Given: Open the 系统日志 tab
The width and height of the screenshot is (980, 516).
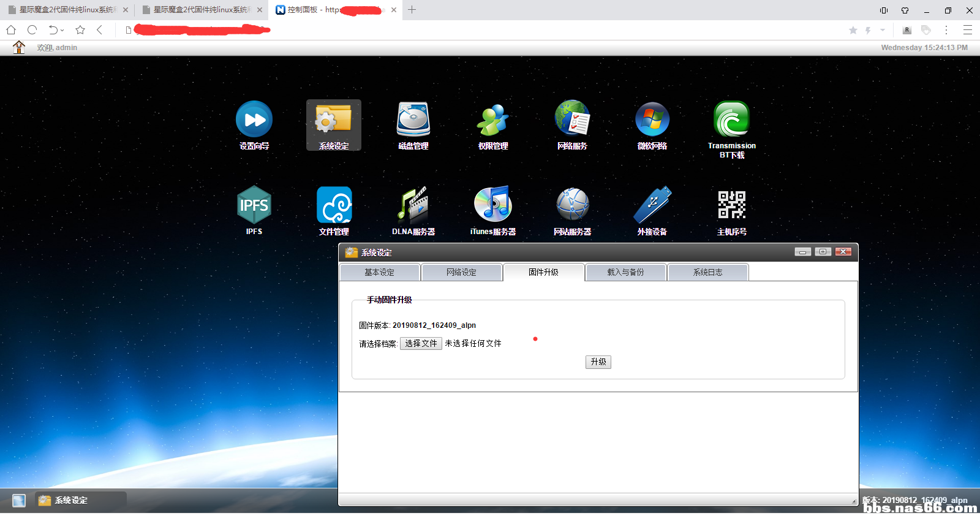Looking at the screenshot, I should [707, 272].
